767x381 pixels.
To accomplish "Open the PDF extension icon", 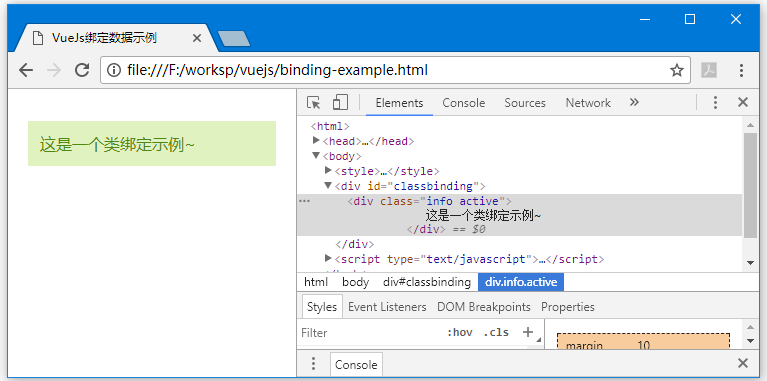I will pos(709,70).
